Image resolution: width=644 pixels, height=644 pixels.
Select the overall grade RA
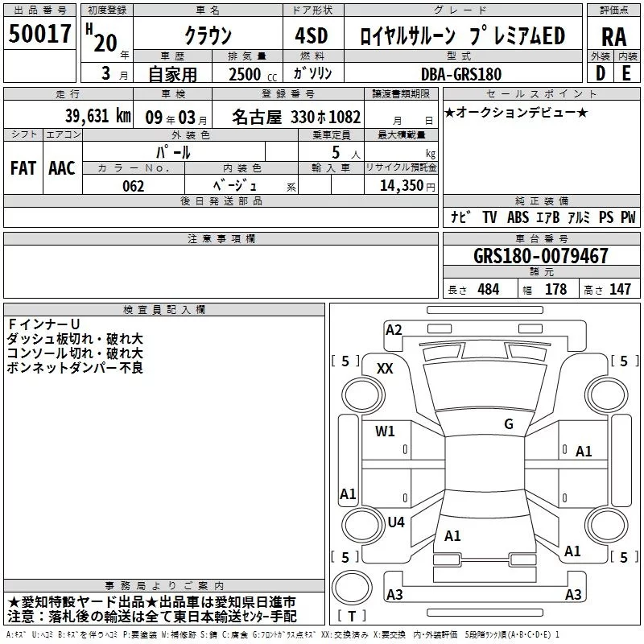614,37
